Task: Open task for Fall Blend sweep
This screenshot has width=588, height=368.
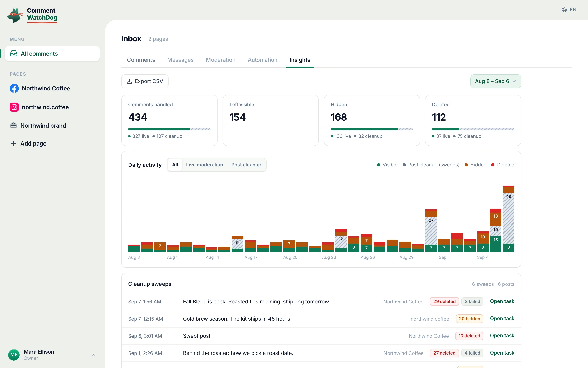Action: point(502,301)
